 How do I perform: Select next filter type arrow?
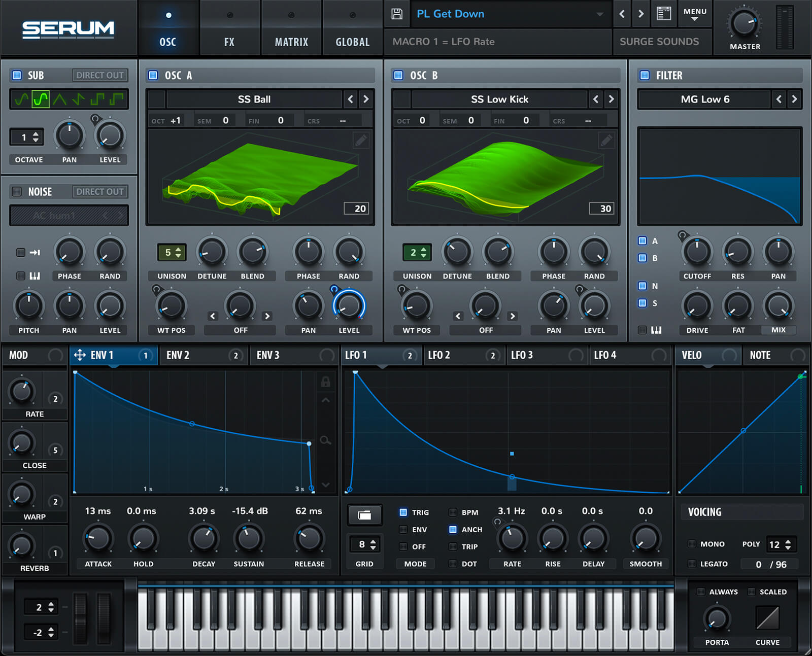pyautogui.click(x=795, y=99)
